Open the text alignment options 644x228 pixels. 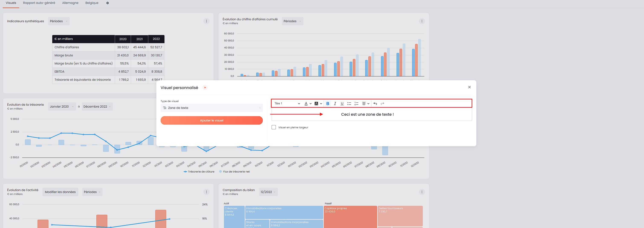point(365,104)
